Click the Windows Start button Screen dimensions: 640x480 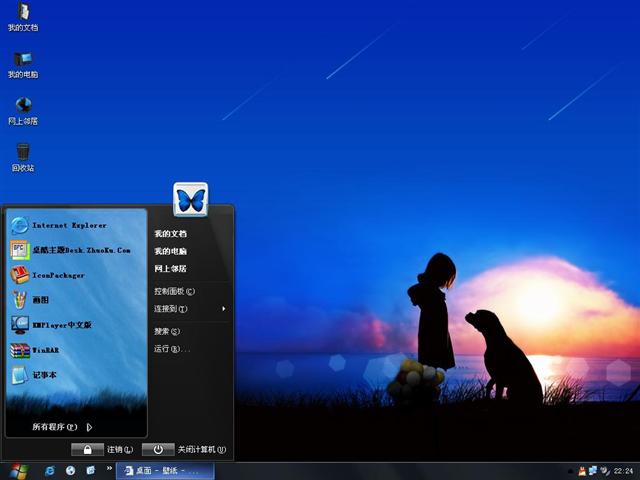pyautogui.click(x=18, y=471)
